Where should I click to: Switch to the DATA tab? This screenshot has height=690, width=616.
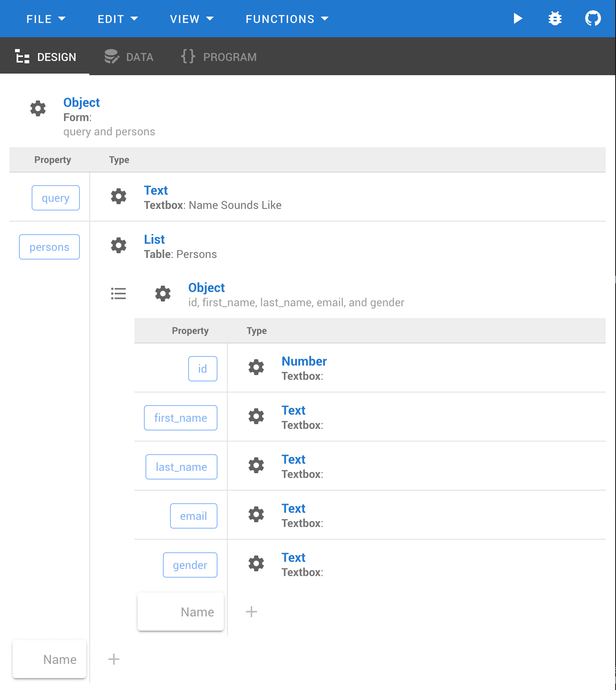point(129,57)
